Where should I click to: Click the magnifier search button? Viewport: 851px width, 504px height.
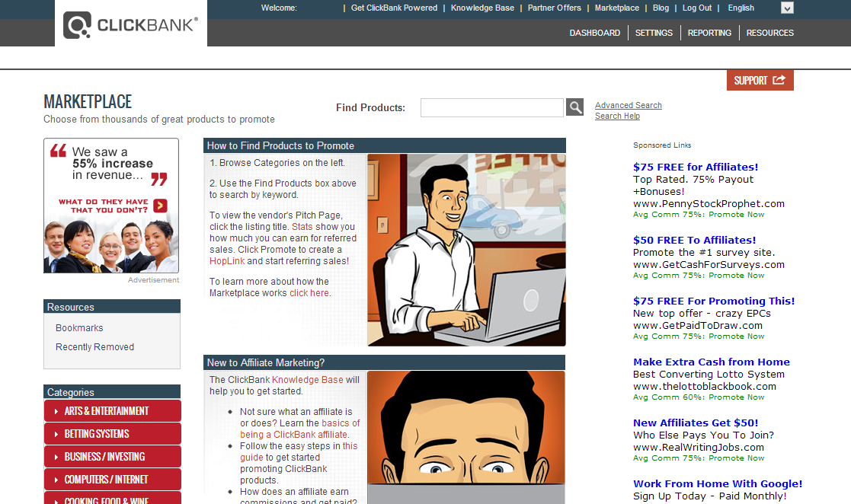pos(574,107)
